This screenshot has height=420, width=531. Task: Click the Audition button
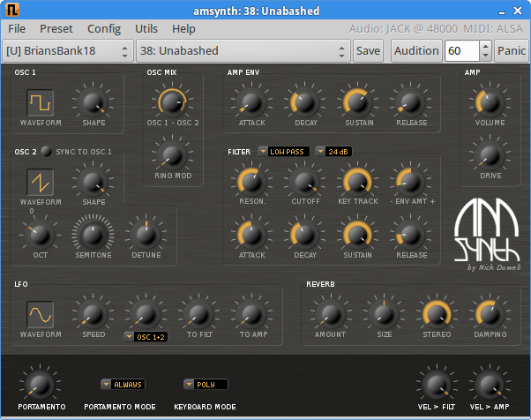[x=416, y=51]
